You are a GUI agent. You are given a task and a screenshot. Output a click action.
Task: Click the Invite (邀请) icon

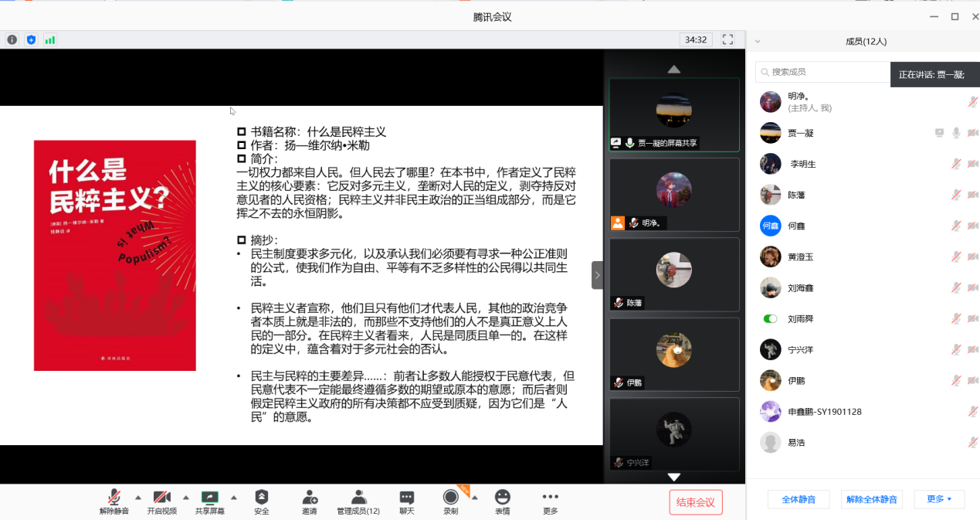coord(310,501)
